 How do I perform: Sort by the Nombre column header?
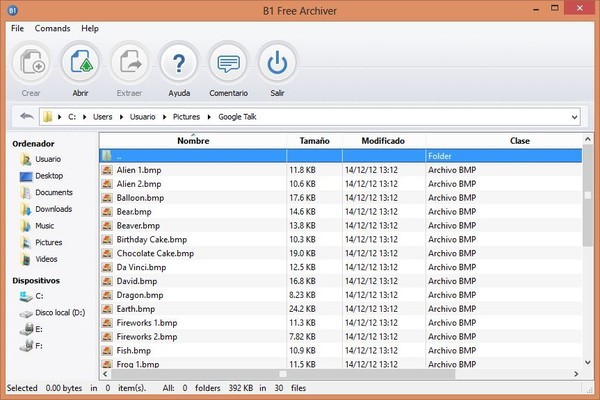(x=193, y=141)
